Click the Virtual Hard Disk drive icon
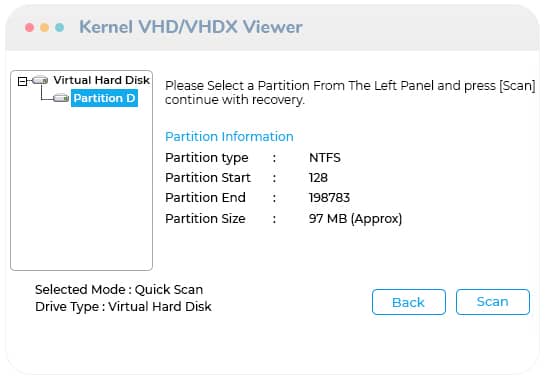Image resolution: width=545 pixels, height=380 pixels. coord(40,80)
